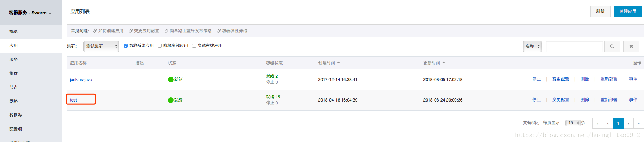This screenshot has width=644, height=142.
Task: Expand the 容器服务 - Swarm dropdown
Action: [x=30, y=13]
